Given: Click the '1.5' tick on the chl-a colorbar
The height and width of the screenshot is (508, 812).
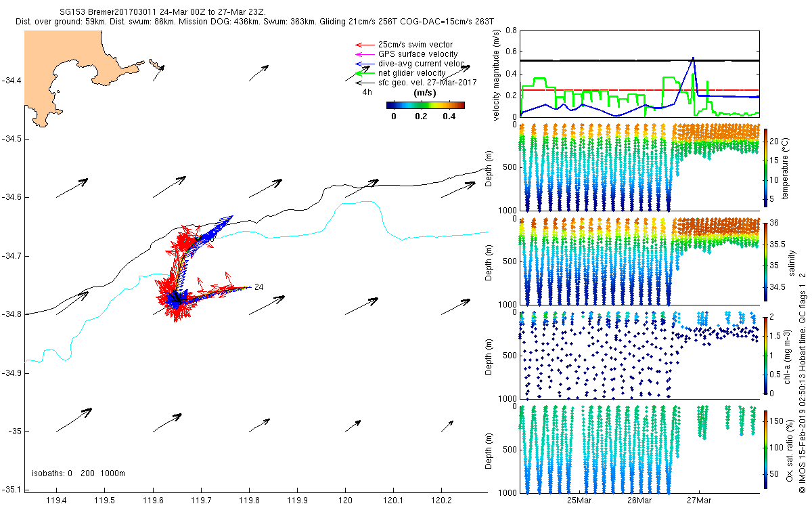Looking at the screenshot, I should tap(777, 335).
